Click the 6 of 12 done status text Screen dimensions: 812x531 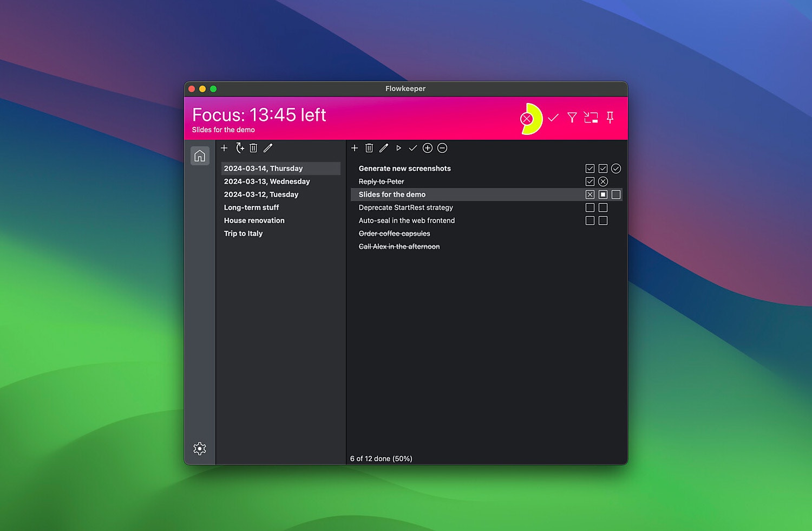(x=381, y=458)
